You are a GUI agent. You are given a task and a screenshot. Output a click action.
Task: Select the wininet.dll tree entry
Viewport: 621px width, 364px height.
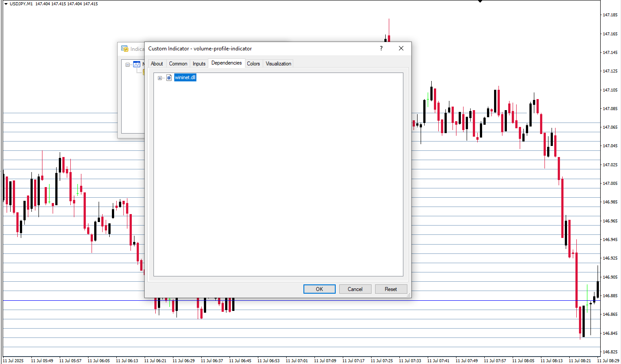(185, 78)
